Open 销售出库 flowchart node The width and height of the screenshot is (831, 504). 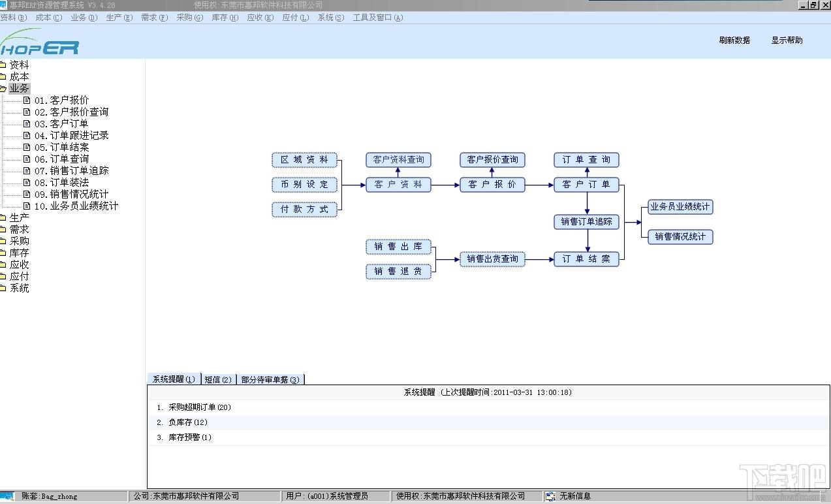coord(399,247)
